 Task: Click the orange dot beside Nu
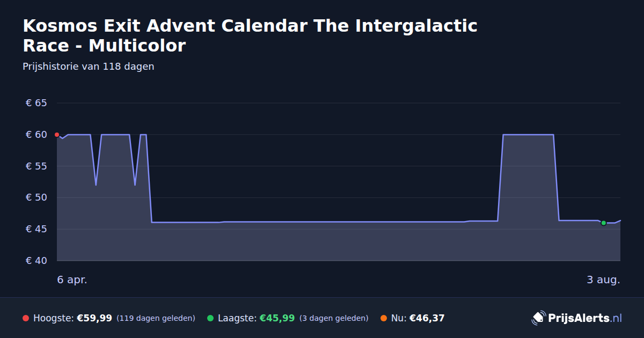click(x=384, y=318)
